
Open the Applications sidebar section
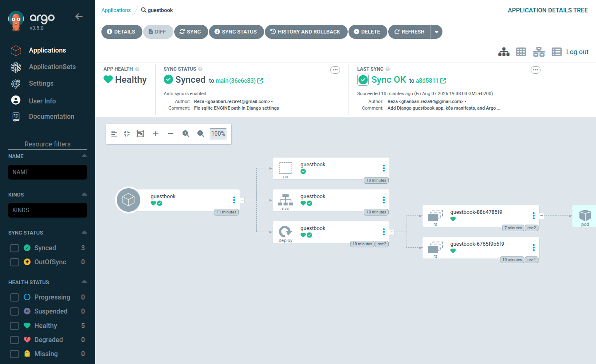coord(48,50)
